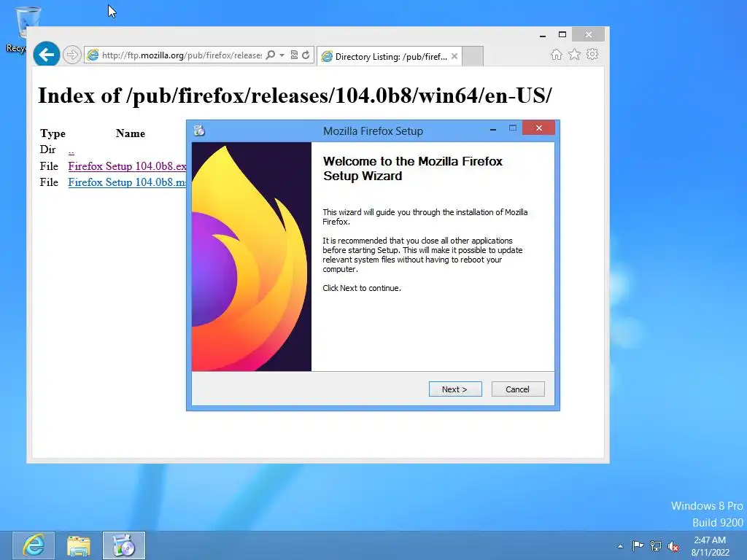Click Next to continue Firefox setup
Screen dimensions: 747x560
tap(455, 389)
